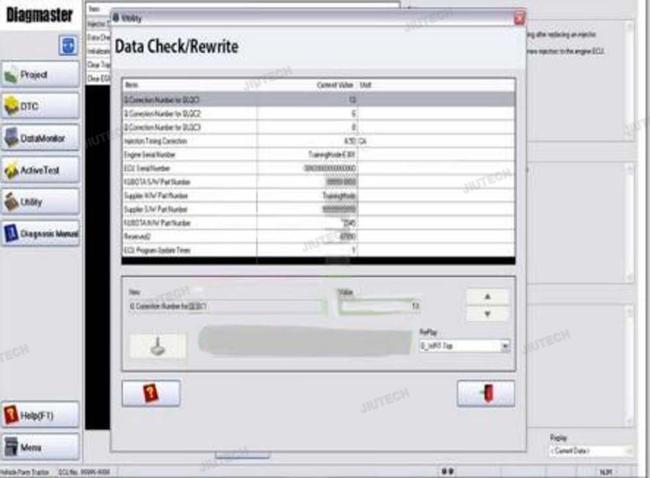The width and height of the screenshot is (650, 478).
Task: Select the Utility sidebar button
Action: coord(40,202)
